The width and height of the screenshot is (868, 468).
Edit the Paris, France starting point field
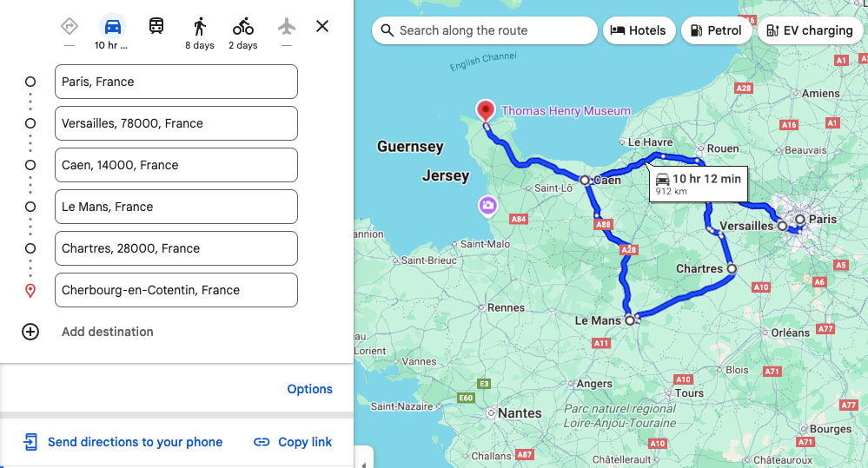pos(176,82)
